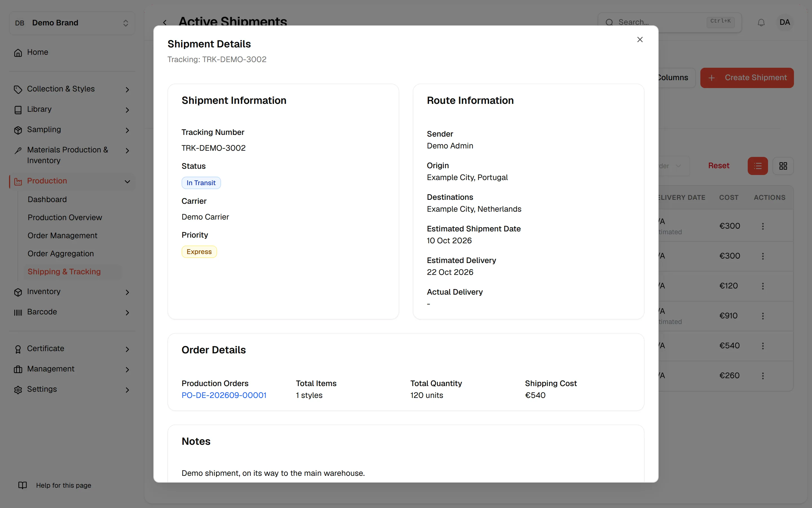Click the Barcode icon in sidebar

(x=18, y=312)
